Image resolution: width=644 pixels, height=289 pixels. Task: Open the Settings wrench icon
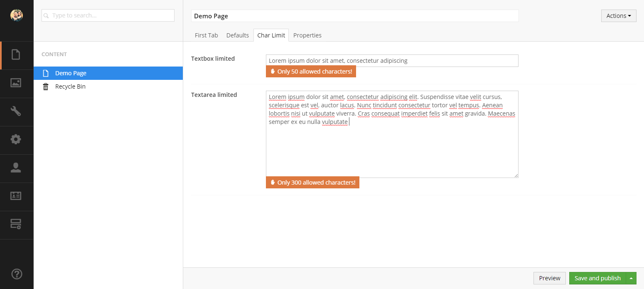pos(16,111)
